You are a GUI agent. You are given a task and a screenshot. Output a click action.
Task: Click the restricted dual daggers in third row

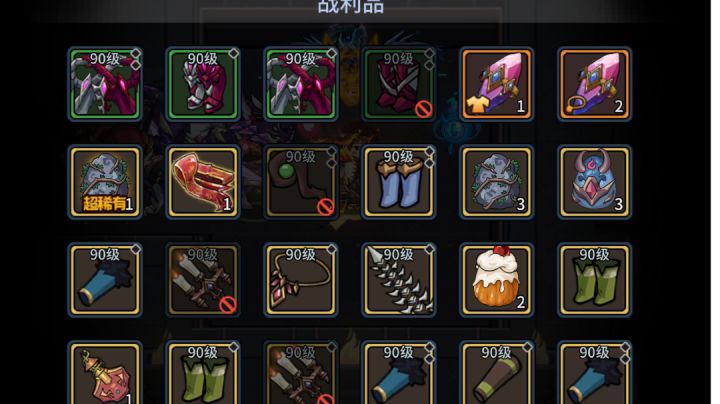[202, 280]
